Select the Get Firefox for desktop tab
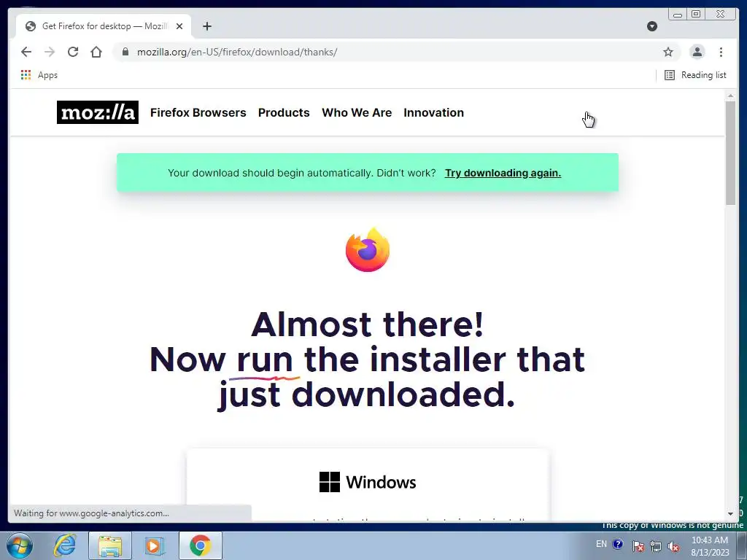This screenshot has width=747, height=560. pos(104,26)
